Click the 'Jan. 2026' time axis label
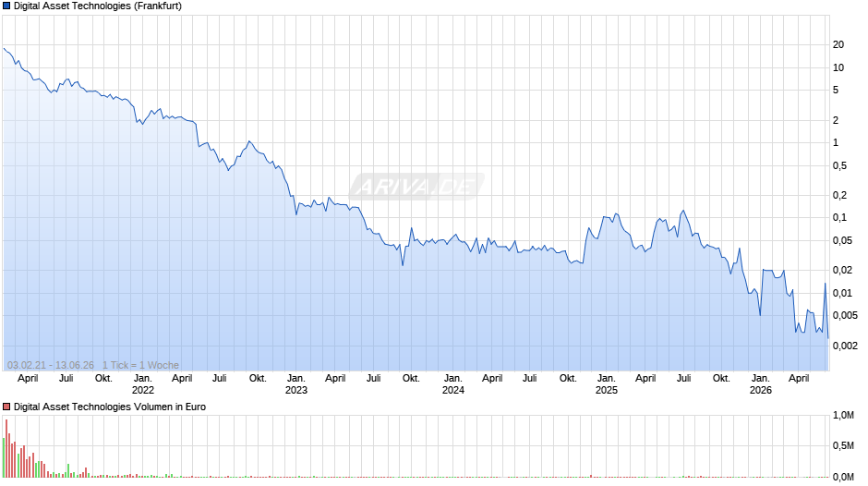The width and height of the screenshot is (868, 486). coord(761,384)
